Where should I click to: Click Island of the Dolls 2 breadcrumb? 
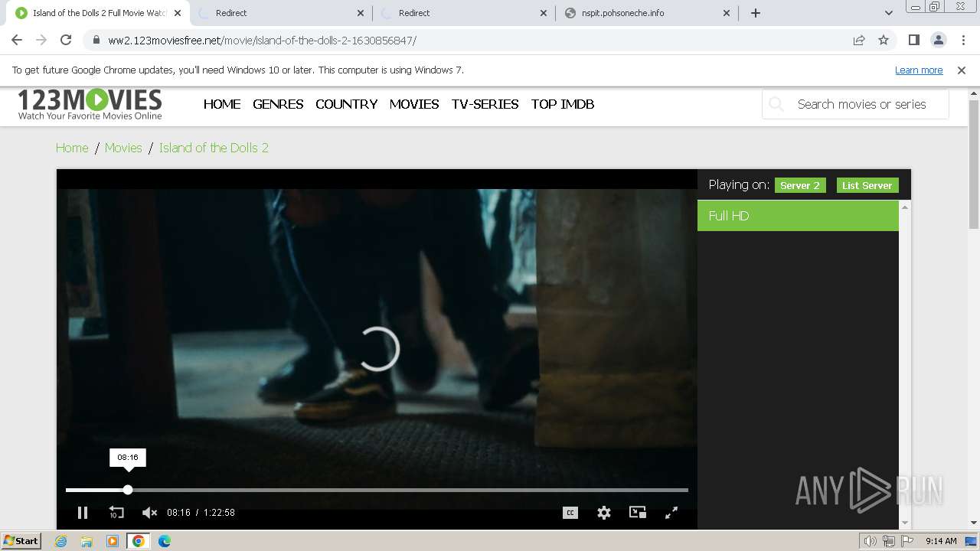tap(214, 148)
